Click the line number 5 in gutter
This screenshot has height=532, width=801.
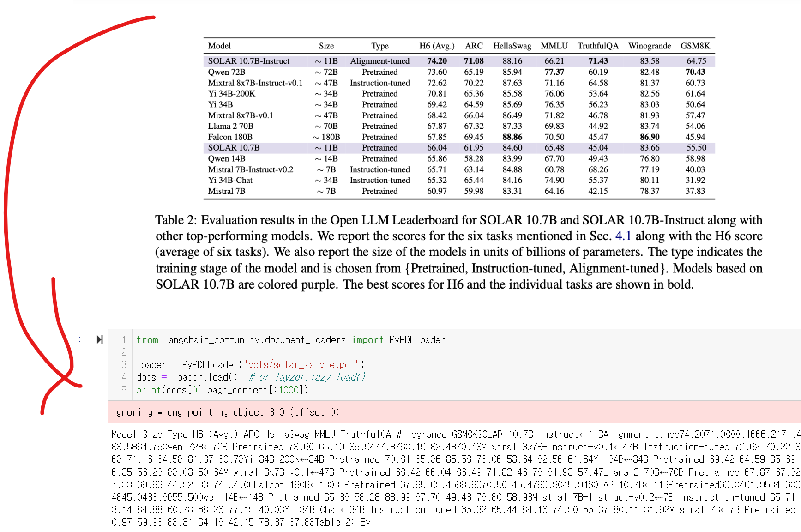click(x=124, y=390)
